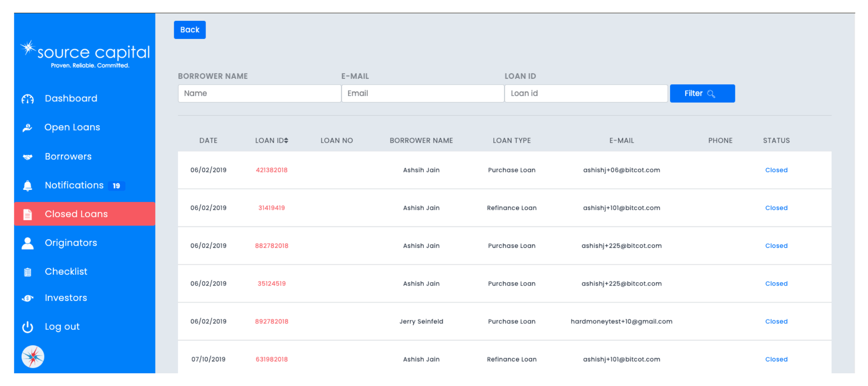
Task: Focus the Borrower Name input field
Action: [x=259, y=93]
